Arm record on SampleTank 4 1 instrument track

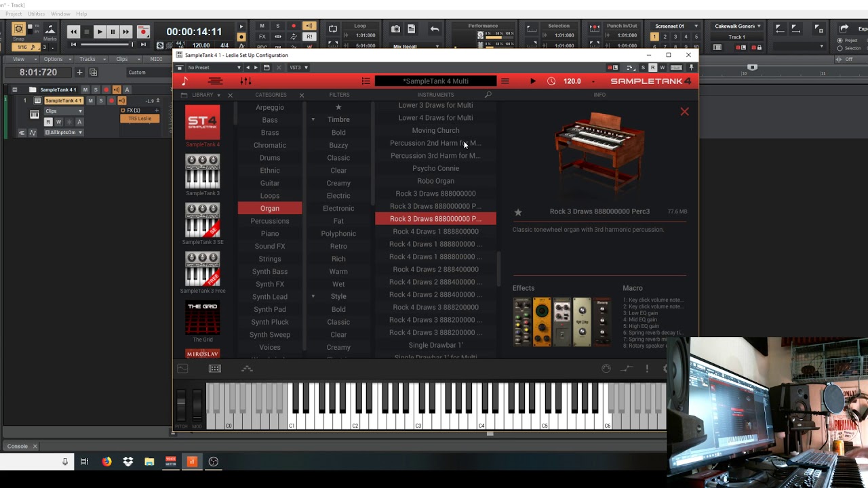coord(112,100)
